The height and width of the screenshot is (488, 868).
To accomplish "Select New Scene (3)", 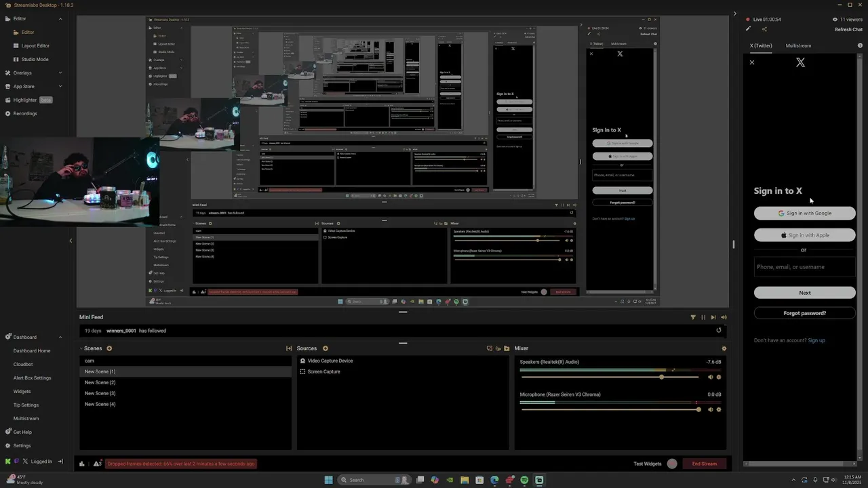I will (x=185, y=393).
